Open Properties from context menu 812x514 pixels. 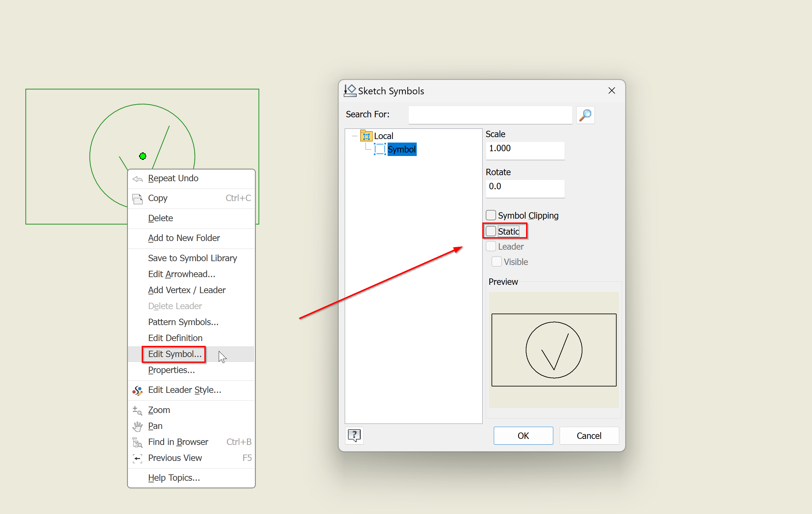(191, 370)
